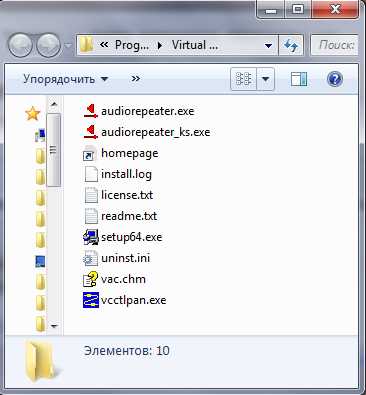The width and height of the screenshot is (366, 395).
Task: Click the Элементов: 10 status text
Action: click(127, 351)
